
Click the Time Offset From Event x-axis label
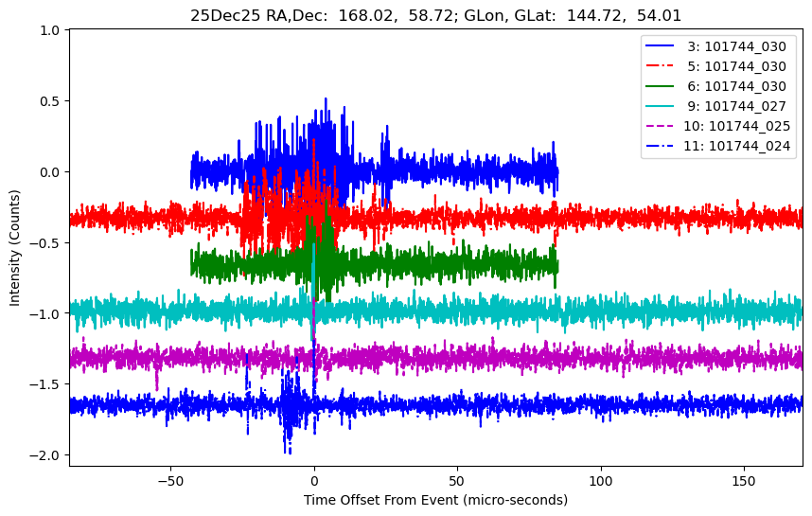[x=435, y=500]
